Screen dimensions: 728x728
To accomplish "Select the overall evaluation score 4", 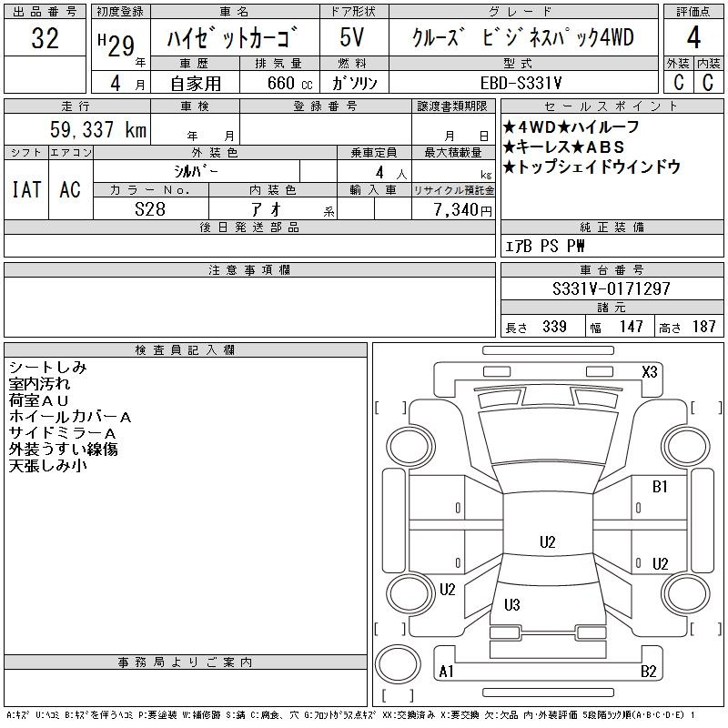I will click(x=693, y=38).
